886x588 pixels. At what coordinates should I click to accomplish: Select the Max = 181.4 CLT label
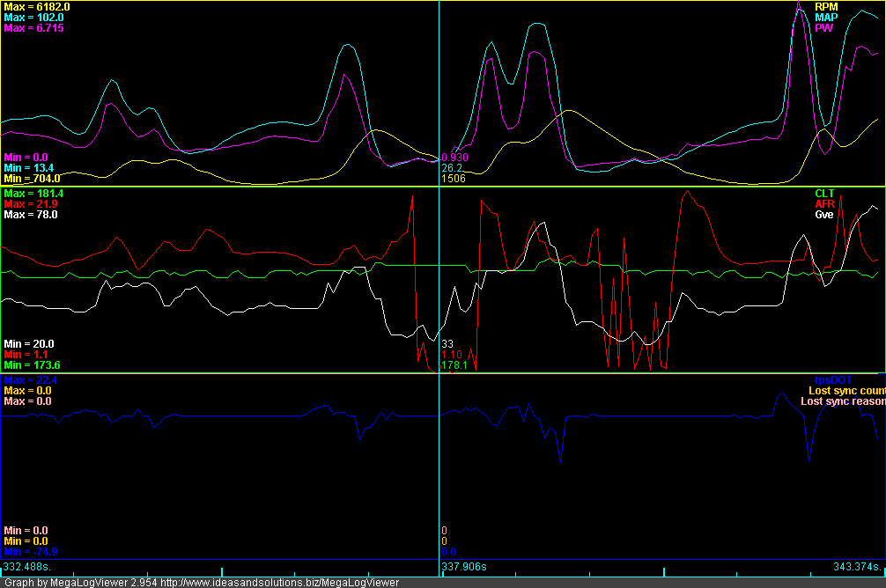tap(33, 193)
